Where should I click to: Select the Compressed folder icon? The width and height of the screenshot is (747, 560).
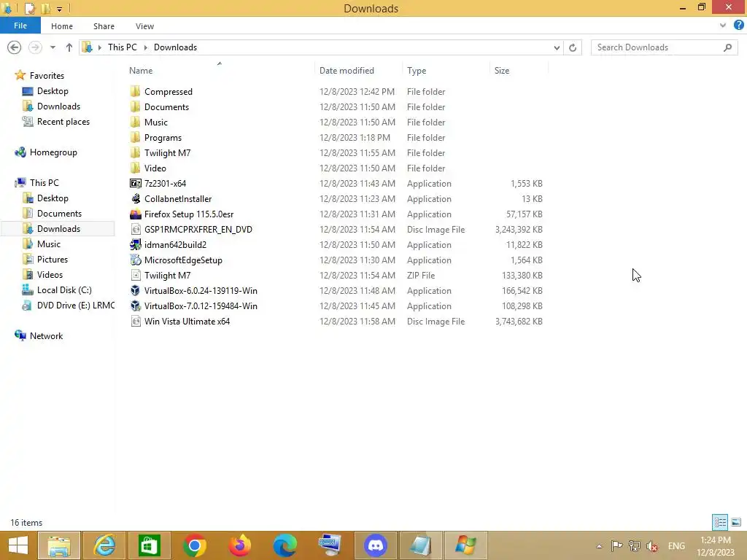pos(135,91)
